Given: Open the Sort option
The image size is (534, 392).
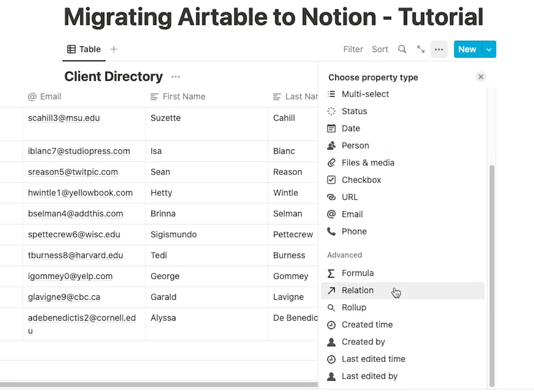Looking at the screenshot, I should pos(380,50).
